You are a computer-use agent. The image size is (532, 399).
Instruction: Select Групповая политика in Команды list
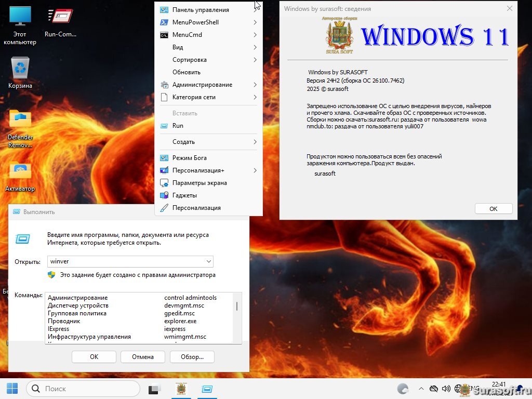[139, 313]
